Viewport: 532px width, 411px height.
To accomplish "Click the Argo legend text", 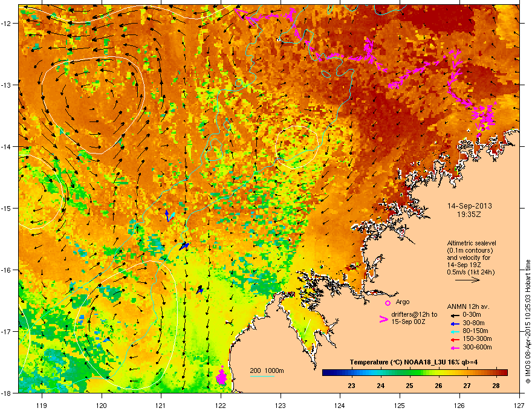I will point(403,302).
